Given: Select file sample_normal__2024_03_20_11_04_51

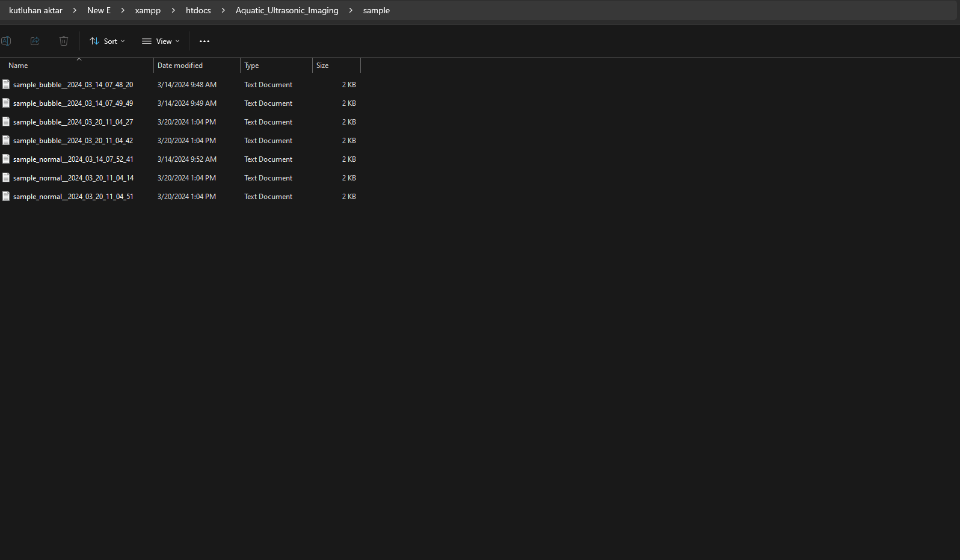Looking at the screenshot, I should tap(73, 197).
